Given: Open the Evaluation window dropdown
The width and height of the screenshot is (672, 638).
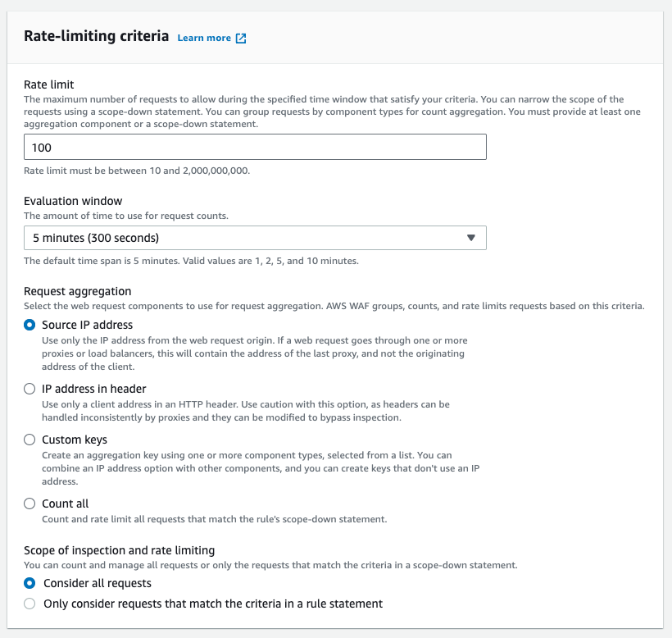Looking at the screenshot, I should coord(255,238).
